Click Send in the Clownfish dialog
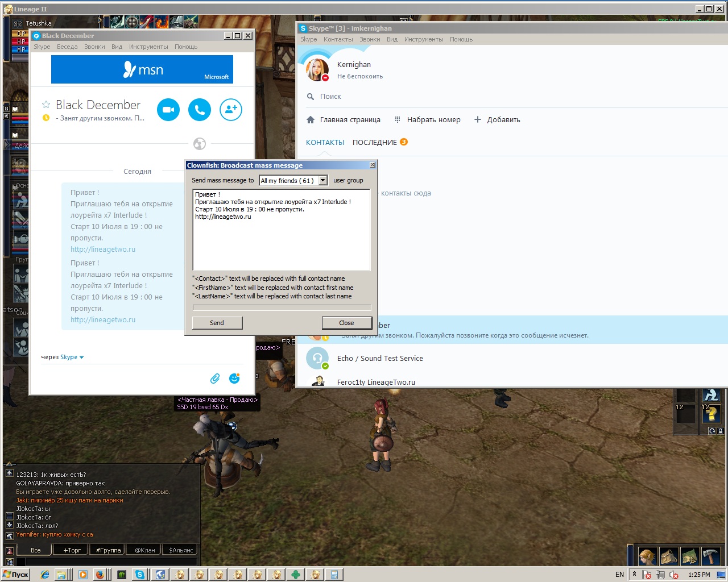Image resolution: width=728 pixels, height=582 pixels. (x=217, y=323)
